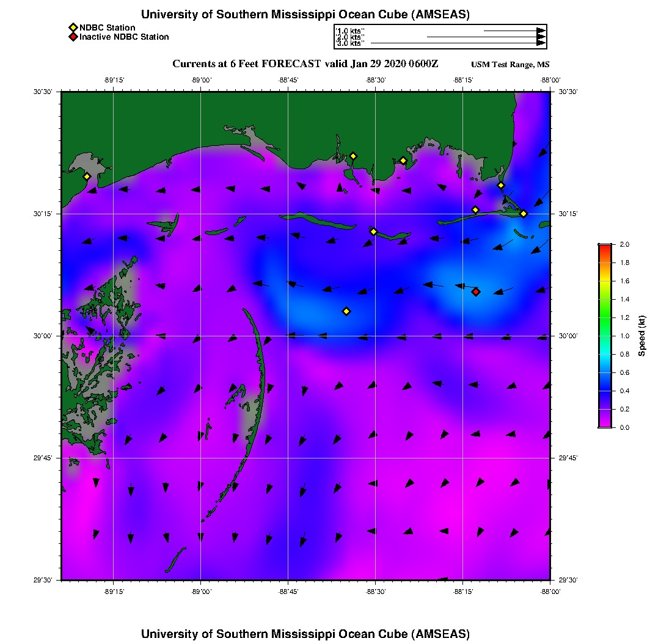Click the red inactive station marker on the map
The height and width of the screenshot is (641, 672).
[476, 292]
